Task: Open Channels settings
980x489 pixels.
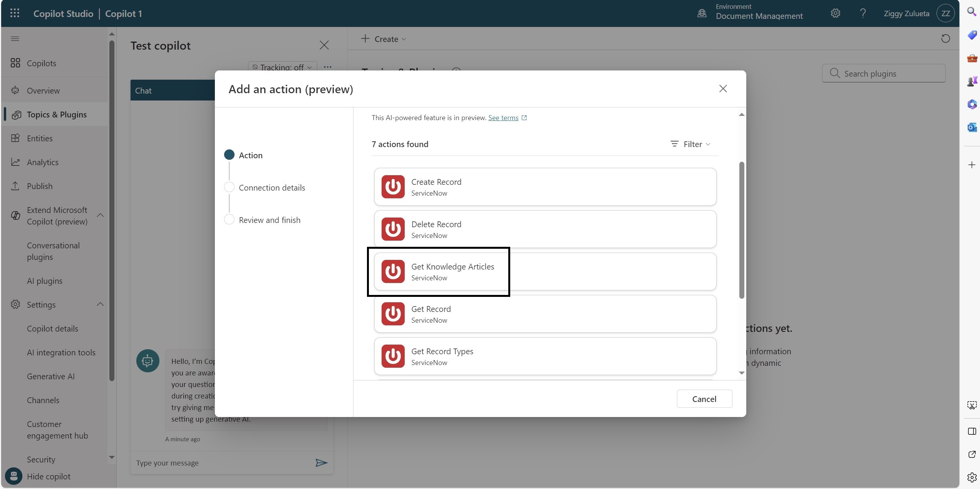Action: (43, 400)
